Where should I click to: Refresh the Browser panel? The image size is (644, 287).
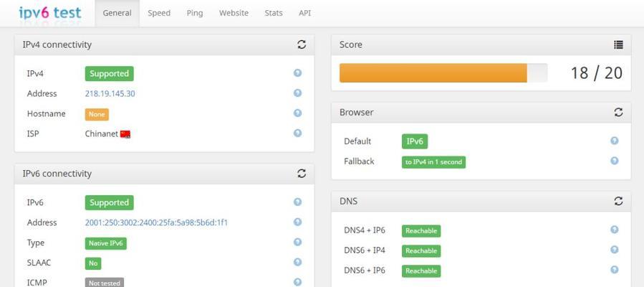[x=618, y=112]
